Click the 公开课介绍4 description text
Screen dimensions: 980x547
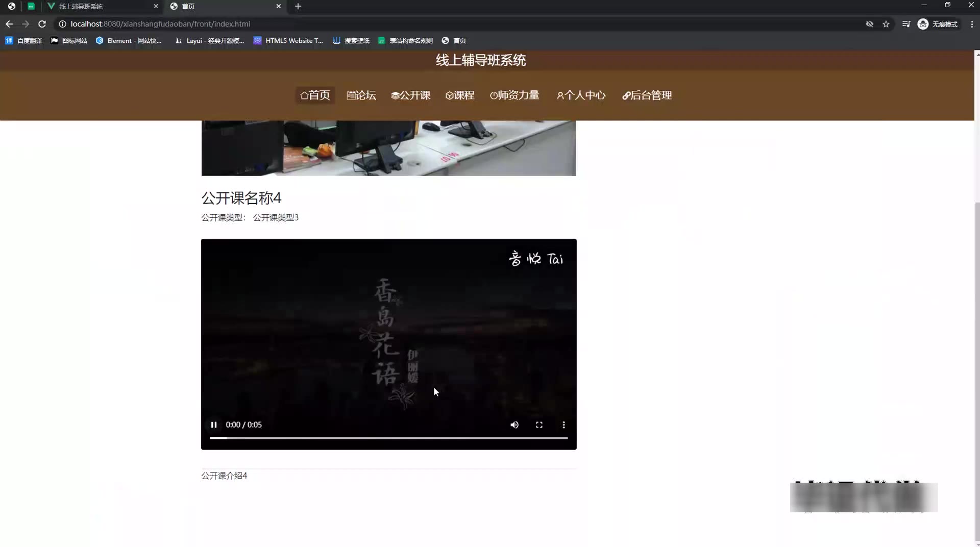pyautogui.click(x=224, y=476)
